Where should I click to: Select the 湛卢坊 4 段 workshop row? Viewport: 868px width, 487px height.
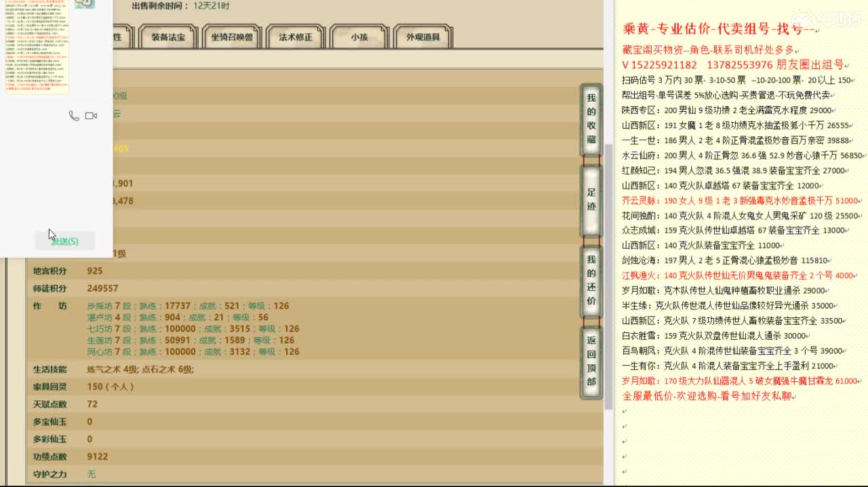(x=178, y=317)
